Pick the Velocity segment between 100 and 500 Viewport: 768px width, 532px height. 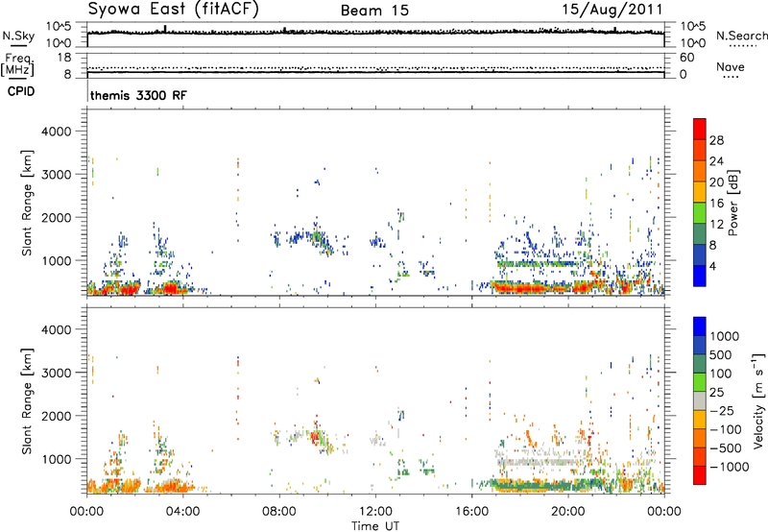tap(700, 364)
